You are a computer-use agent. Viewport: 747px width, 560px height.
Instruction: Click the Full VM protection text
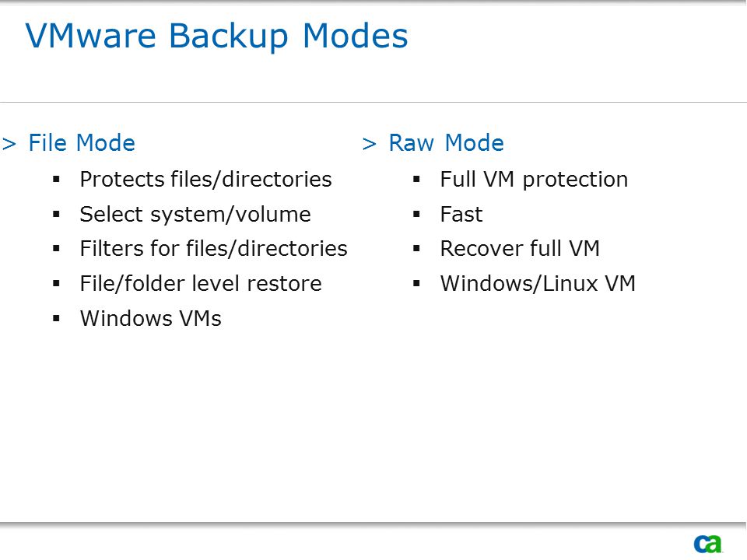tap(534, 180)
